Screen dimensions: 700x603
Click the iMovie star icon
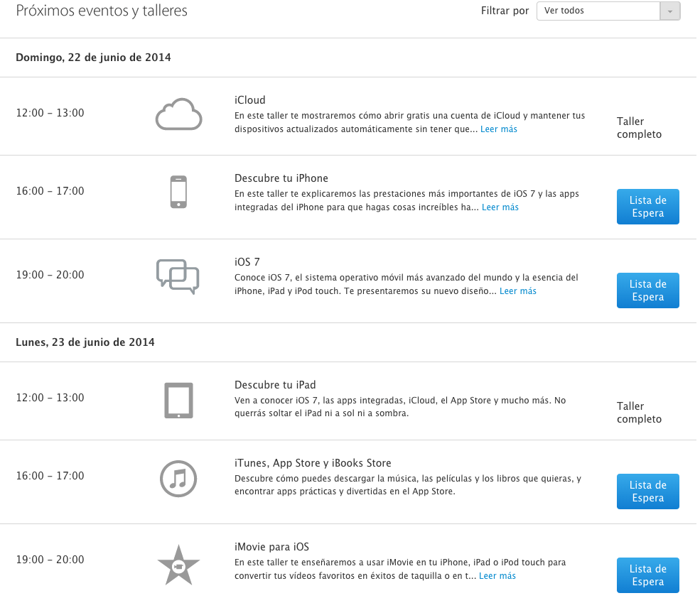click(178, 565)
